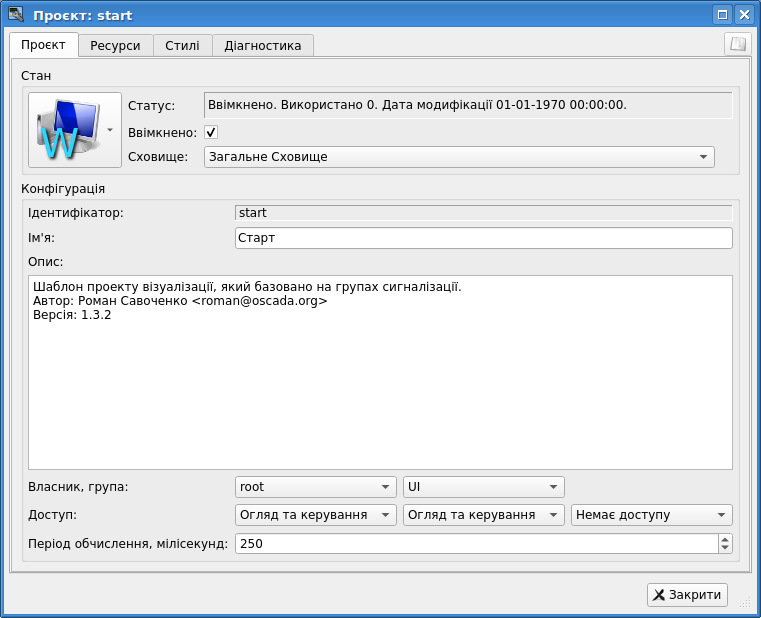Click the window menu icon in title bar

15,15
